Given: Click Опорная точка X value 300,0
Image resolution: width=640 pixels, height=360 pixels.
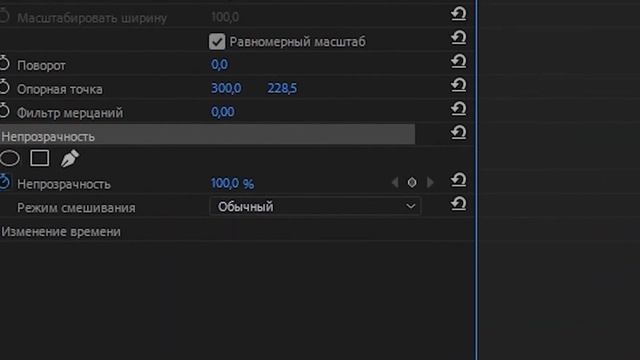Looking at the screenshot, I should 226,88.
